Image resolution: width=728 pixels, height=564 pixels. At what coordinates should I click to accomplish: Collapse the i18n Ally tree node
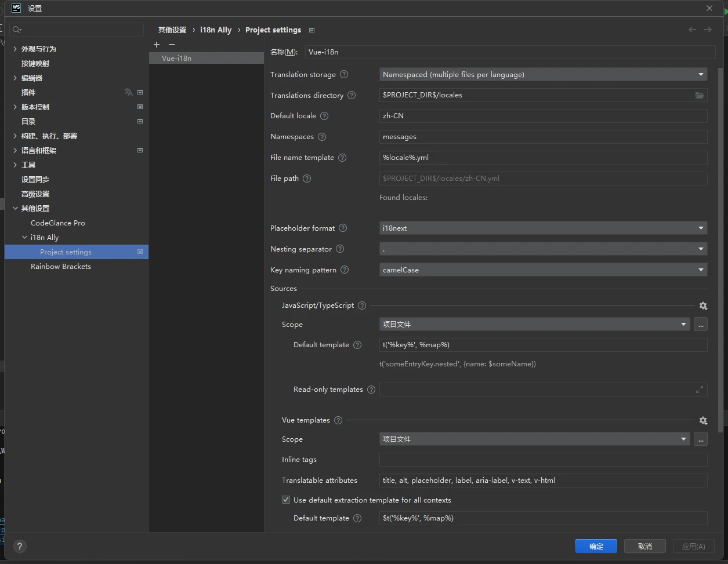pyautogui.click(x=24, y=237)
